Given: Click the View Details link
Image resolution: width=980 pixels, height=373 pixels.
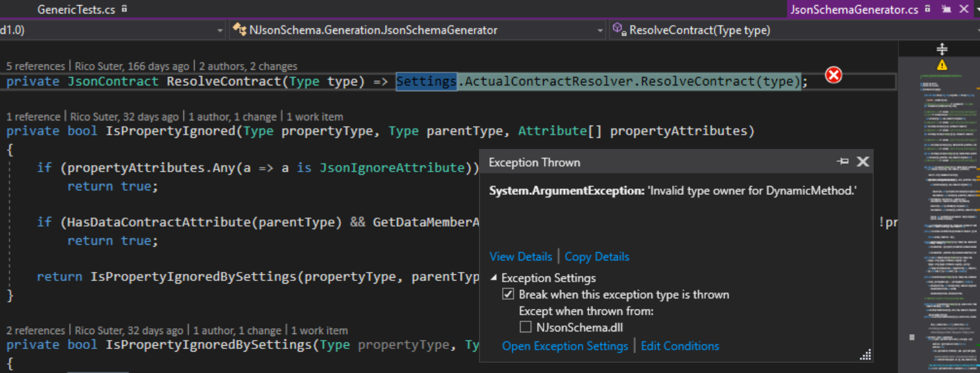Looking at the screenshot, I should [520, 256].
